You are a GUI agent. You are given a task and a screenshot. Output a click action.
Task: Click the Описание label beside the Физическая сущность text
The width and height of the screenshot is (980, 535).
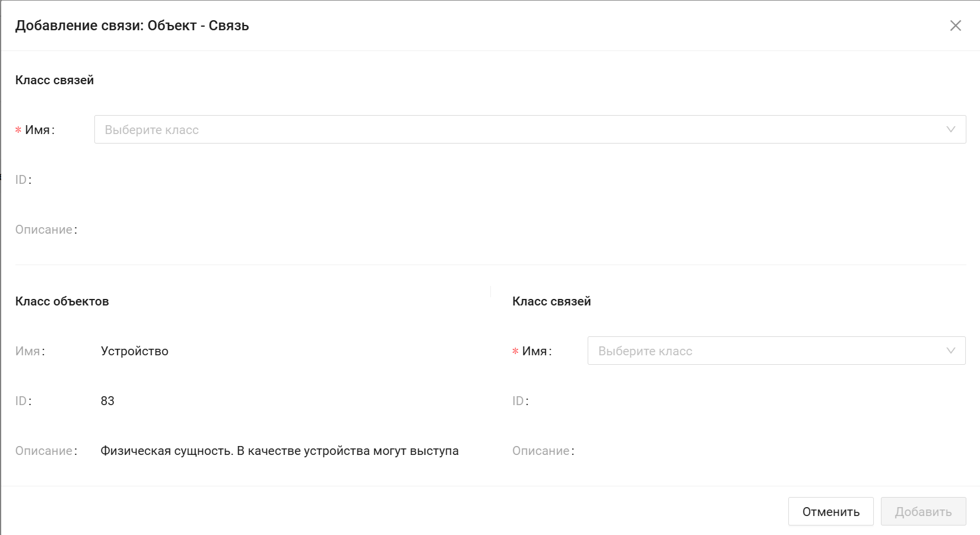[45, 451]
